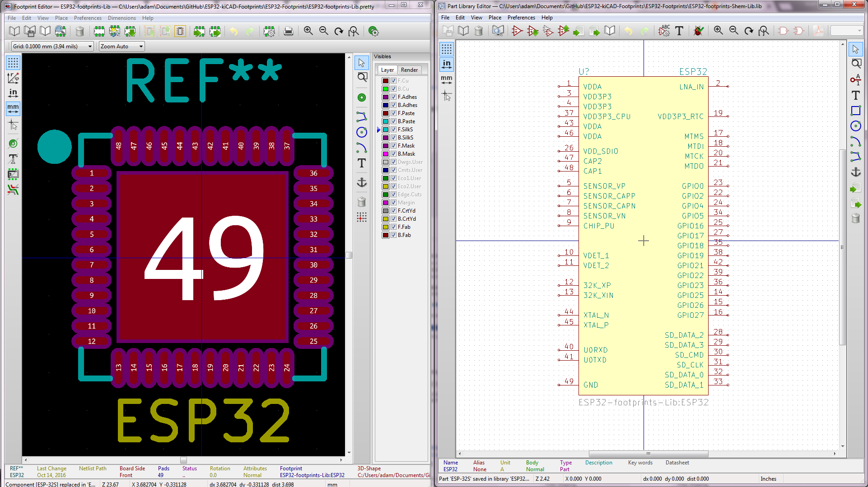
Task: Click Undo arrow in Footprint Editor toolbar
Action: (x=234, y=31)
